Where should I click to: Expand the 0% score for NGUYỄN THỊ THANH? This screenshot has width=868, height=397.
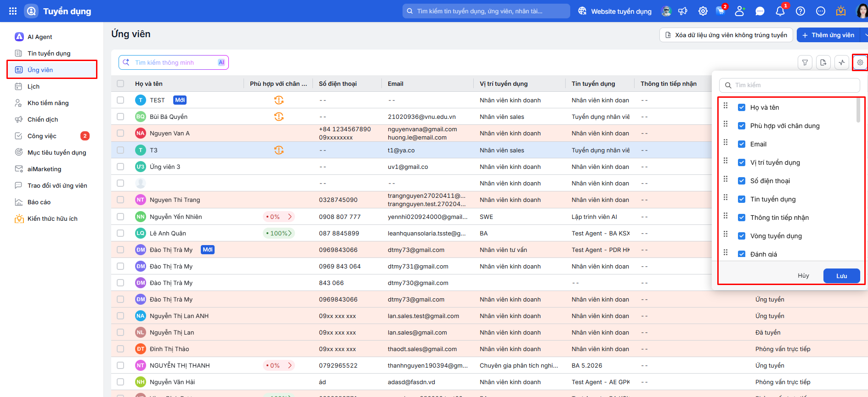278,365
